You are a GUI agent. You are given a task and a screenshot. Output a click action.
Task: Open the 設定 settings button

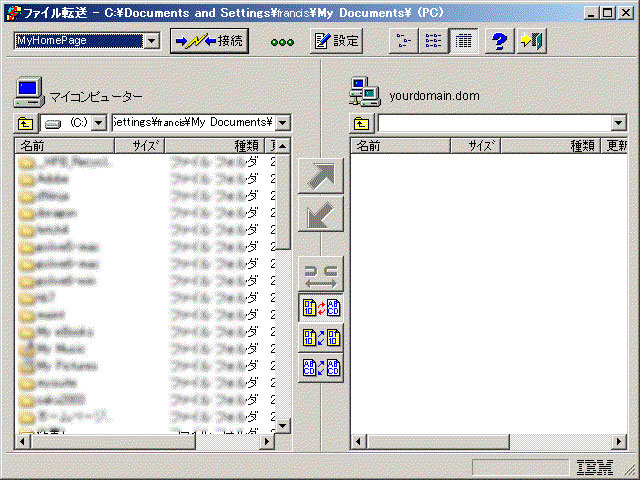[x=335, y=41]
